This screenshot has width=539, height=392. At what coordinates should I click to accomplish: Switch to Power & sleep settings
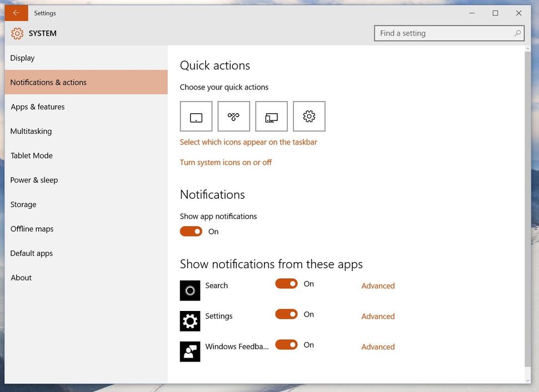33,180
